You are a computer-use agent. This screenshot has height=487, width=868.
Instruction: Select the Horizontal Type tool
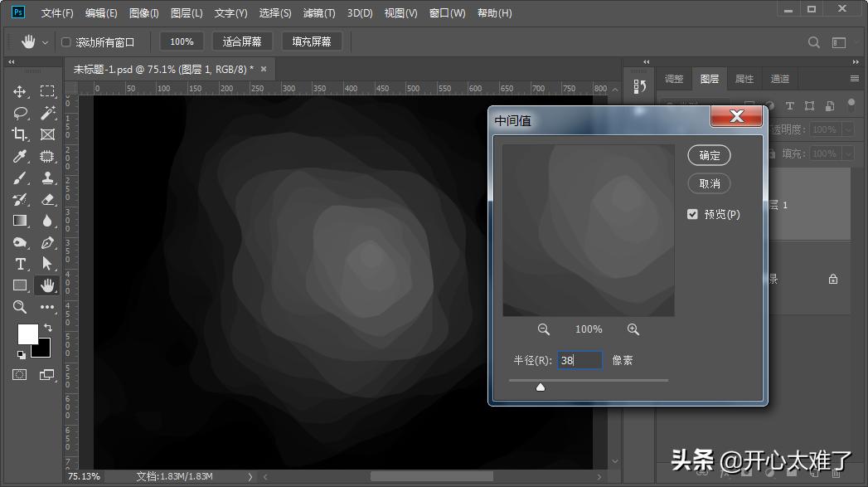[x=20, y=264]
